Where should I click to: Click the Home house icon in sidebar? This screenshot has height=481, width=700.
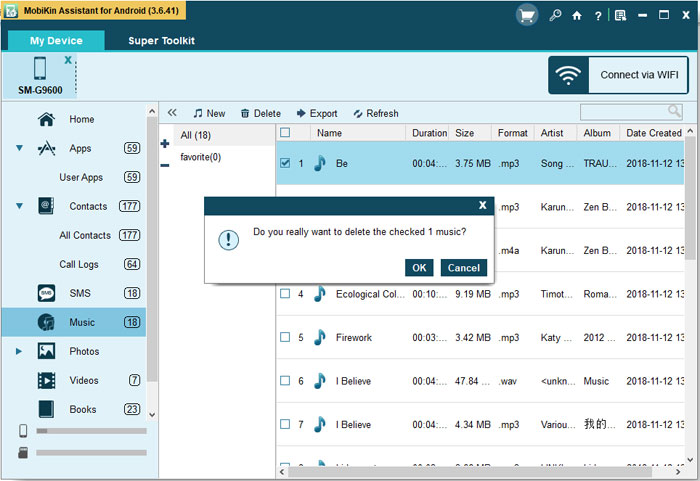click(46, 119)
